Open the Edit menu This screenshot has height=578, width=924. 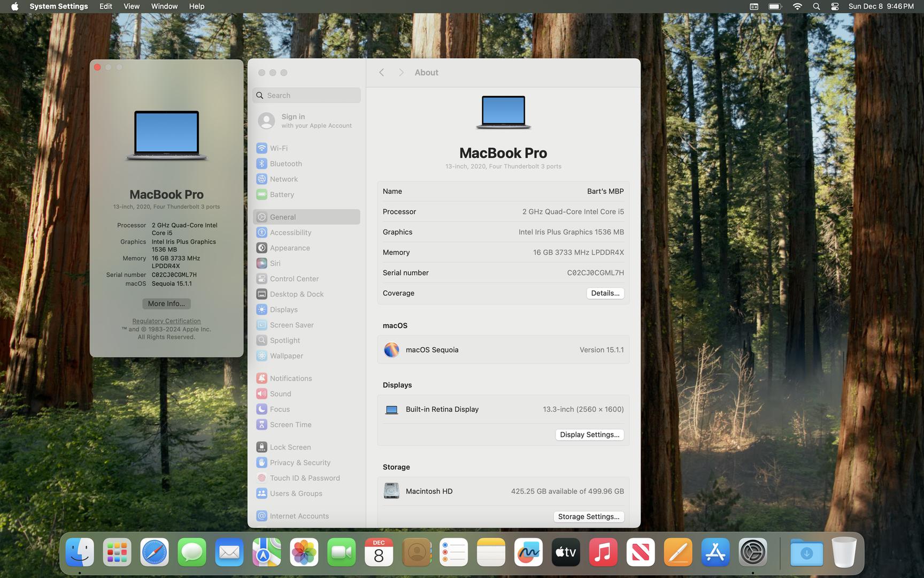[x=106, y=6]
